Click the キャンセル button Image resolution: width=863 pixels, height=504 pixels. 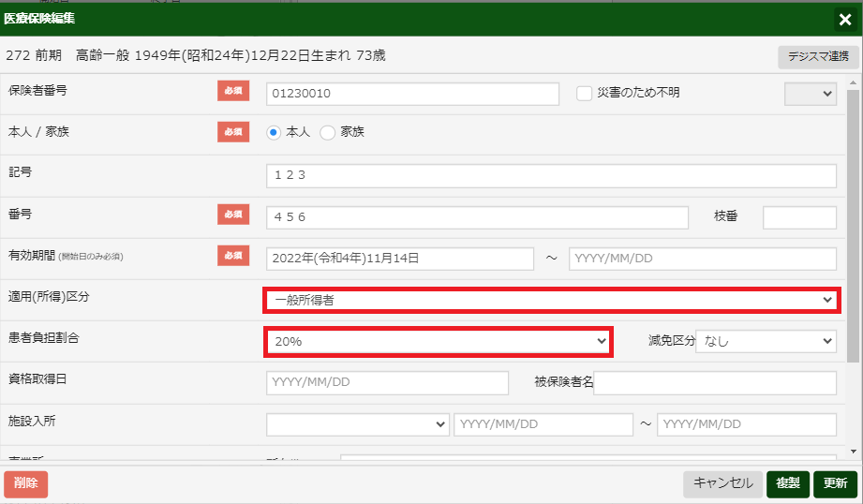[722, 484]
